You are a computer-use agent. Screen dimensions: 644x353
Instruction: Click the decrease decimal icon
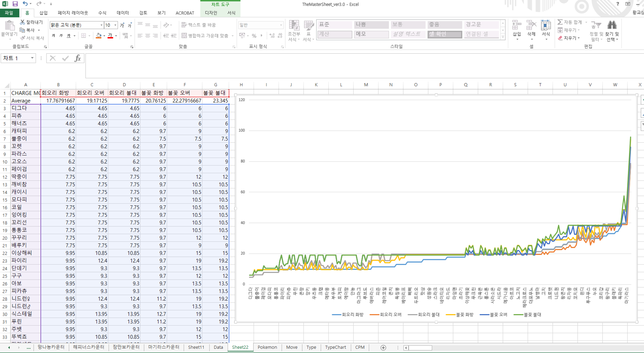click(x=280, y=36)
